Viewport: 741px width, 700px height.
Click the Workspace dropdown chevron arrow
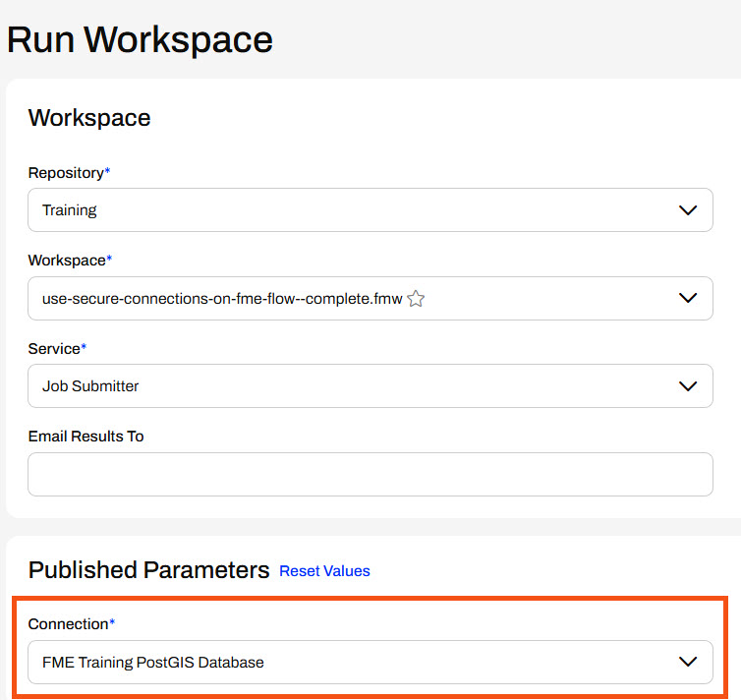pos(688,298)
